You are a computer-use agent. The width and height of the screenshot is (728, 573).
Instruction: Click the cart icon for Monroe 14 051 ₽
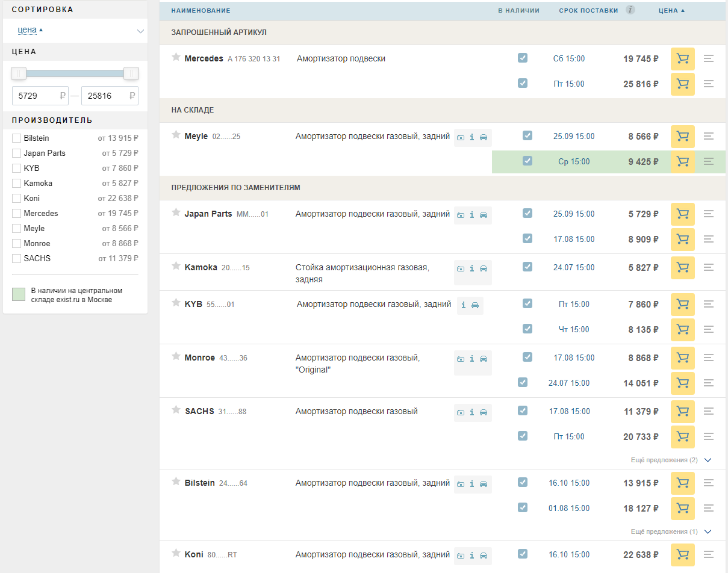click(x=682, y=383)
